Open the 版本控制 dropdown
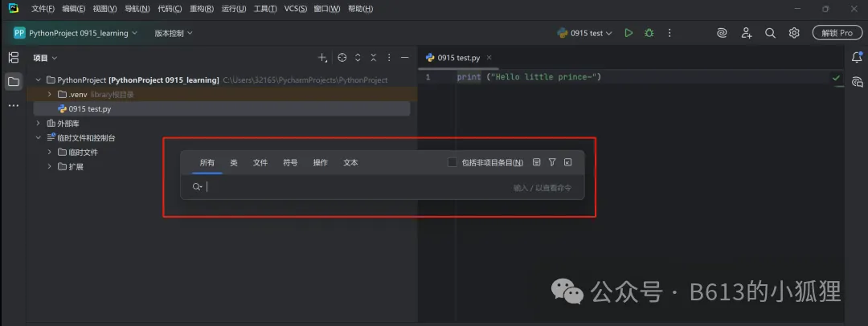This screenshot has height=326, width=868. tap(174, 33)
